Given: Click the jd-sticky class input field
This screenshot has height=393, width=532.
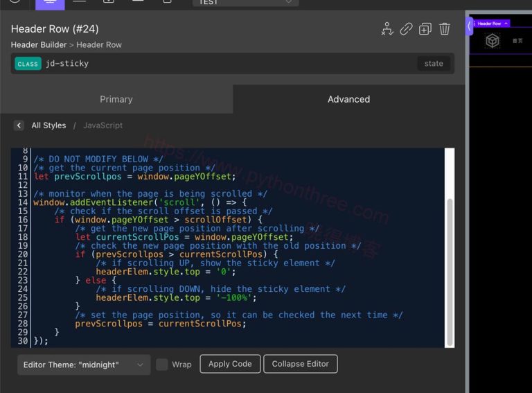Looking at the screenshot, I should [x=229, y=64].
